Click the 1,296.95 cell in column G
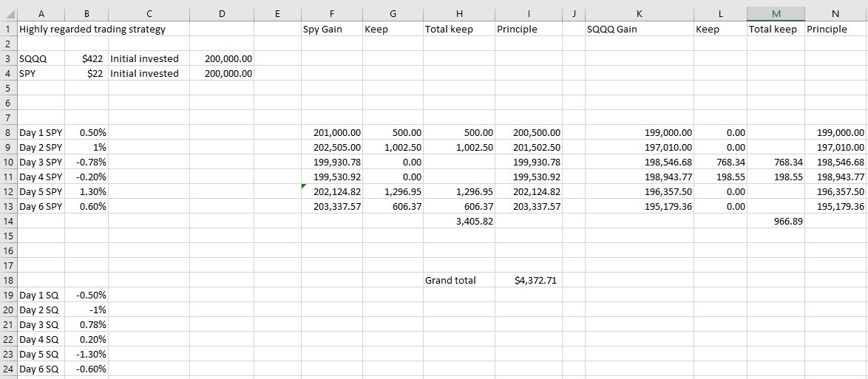 click(x=393, y=191)
